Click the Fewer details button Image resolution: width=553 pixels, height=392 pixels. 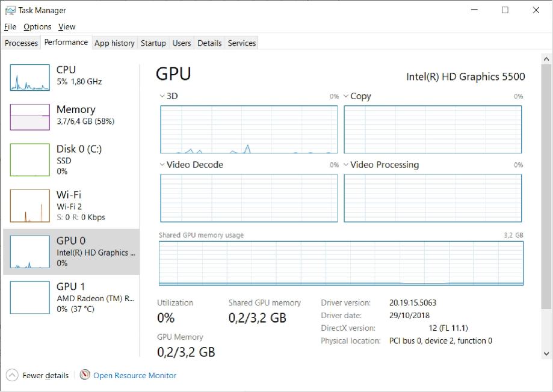tap(45, 375)
